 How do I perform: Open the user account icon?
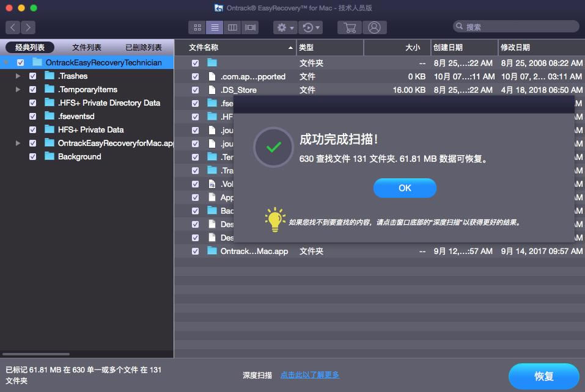pyautogui.click(x=375, y=27)
